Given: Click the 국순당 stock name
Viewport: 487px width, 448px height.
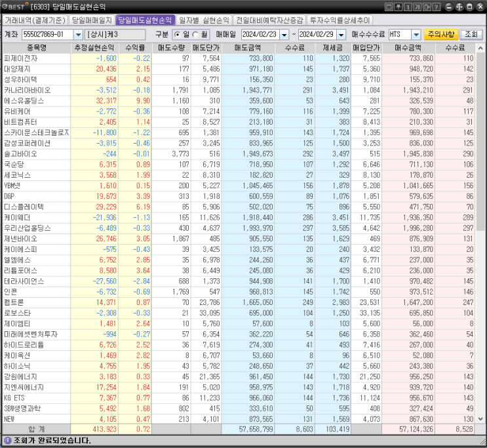Looking at the screenshot, I should pos(14,165).
